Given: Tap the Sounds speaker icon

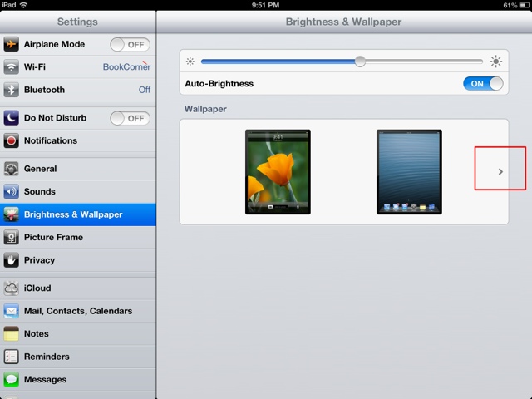Looking at the screenshot, I should pos(11,191).
